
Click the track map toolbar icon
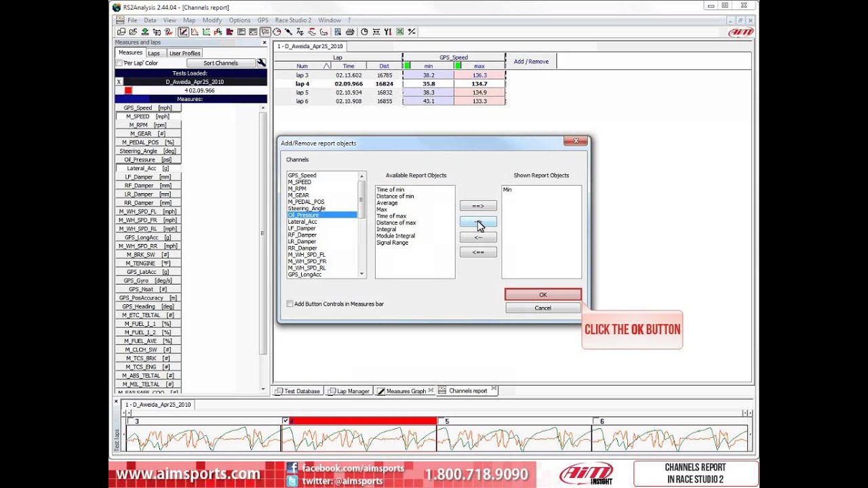(324, 31)
